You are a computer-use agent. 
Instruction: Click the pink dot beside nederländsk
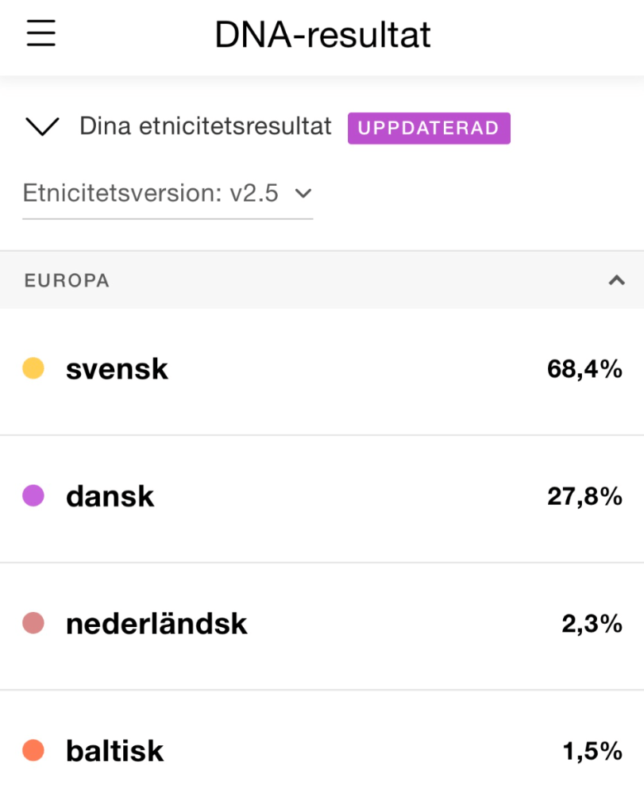click(x=33, y=624)
